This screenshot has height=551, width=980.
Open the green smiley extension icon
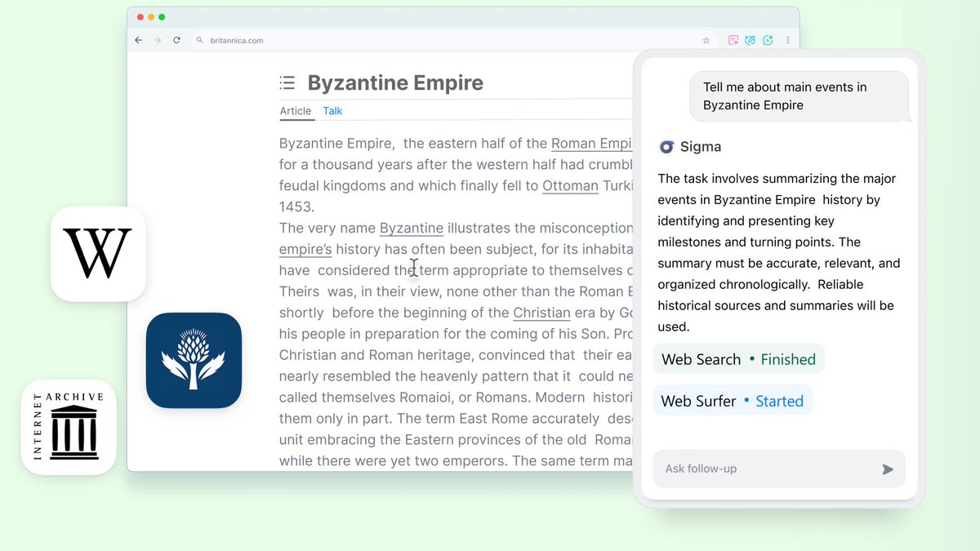click(768, 40)
